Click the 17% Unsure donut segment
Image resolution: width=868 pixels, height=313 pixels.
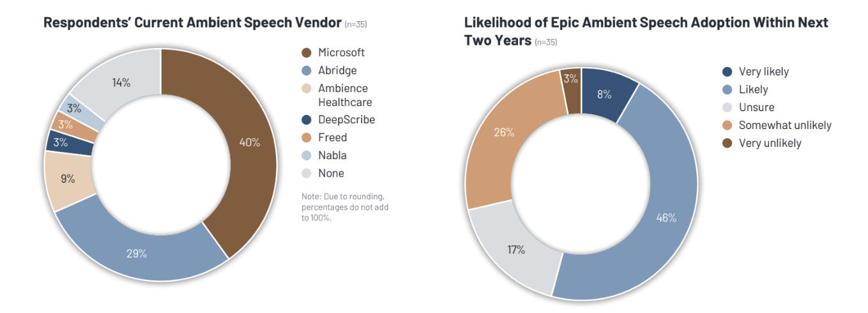(513, 248)
